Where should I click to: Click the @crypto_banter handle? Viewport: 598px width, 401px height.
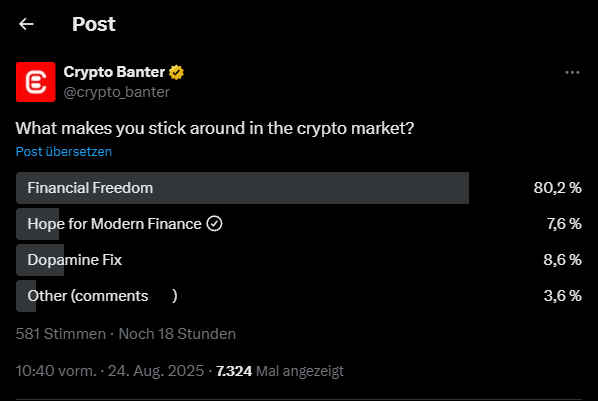[x=117, y=92]
